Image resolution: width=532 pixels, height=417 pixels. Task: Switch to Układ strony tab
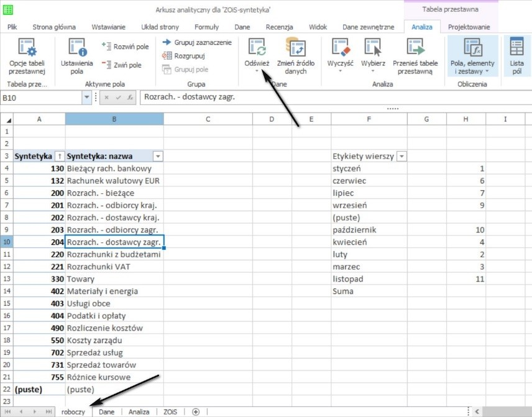pos(160,27)
